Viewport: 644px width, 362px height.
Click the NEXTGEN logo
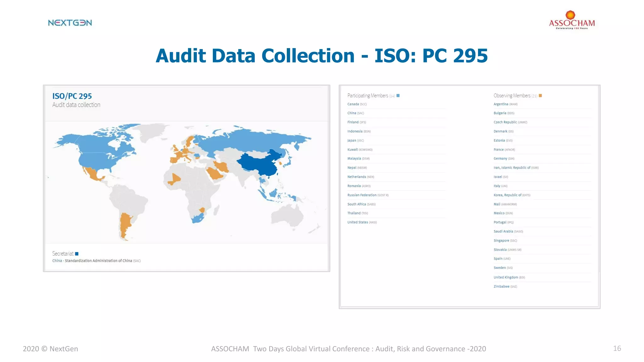click(x=70, y=23)
